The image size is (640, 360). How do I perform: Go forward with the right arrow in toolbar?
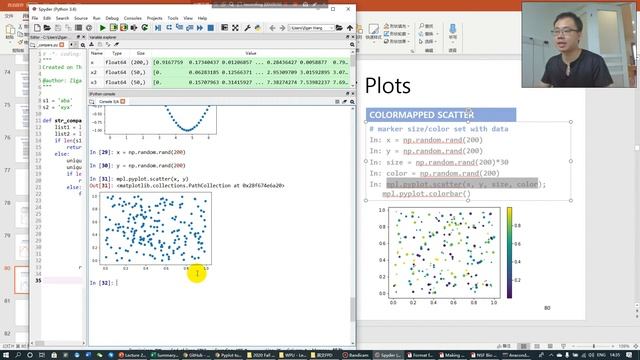click(282, 28)
